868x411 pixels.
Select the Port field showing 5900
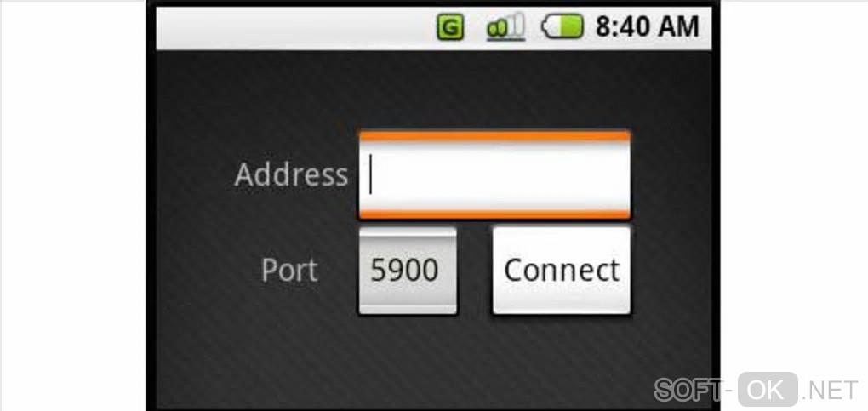408,271
